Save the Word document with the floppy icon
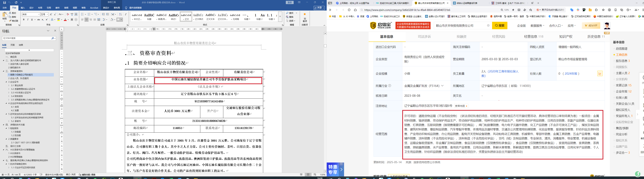 click(4, 3)
